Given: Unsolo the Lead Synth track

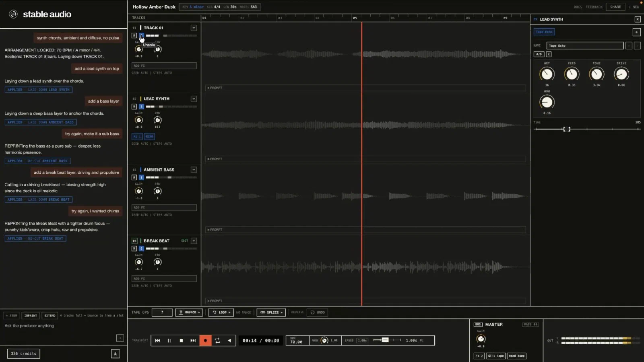Looking at the screenshot, I should tap(141, 107).
